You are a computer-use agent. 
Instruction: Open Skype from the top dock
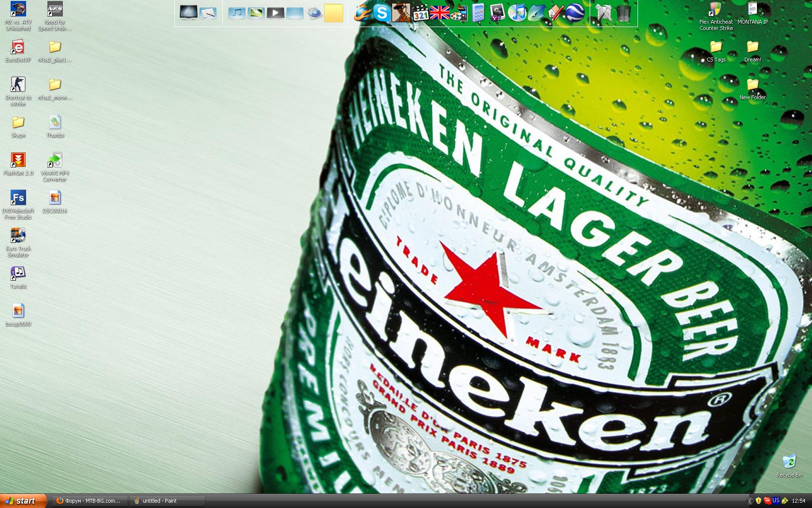tap(381, 13)
